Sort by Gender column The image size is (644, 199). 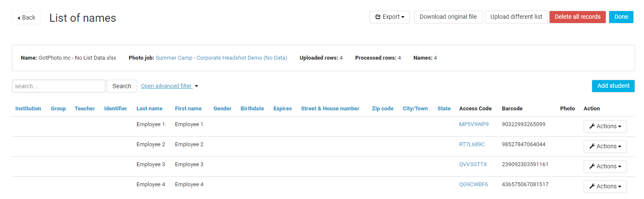pos(222,109)
